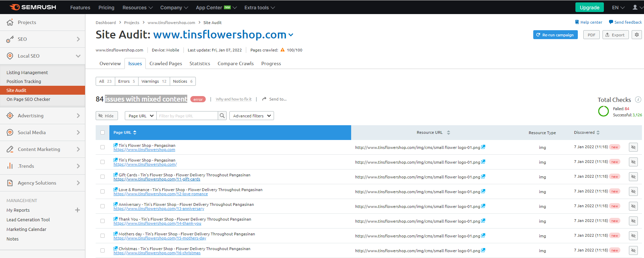Switch to the Statistics tab
Image resolution: width=644 pixels, height=258 pixels.
(200, 63)
